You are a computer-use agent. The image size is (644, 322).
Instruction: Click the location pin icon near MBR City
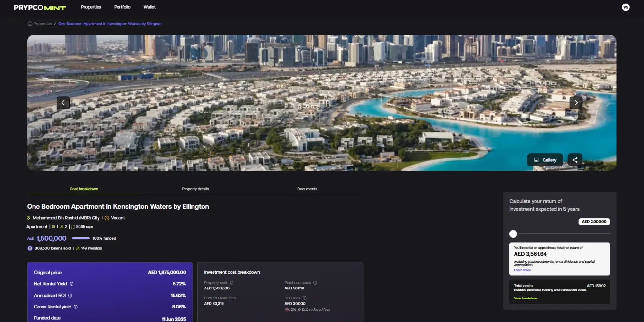point(29,218)
